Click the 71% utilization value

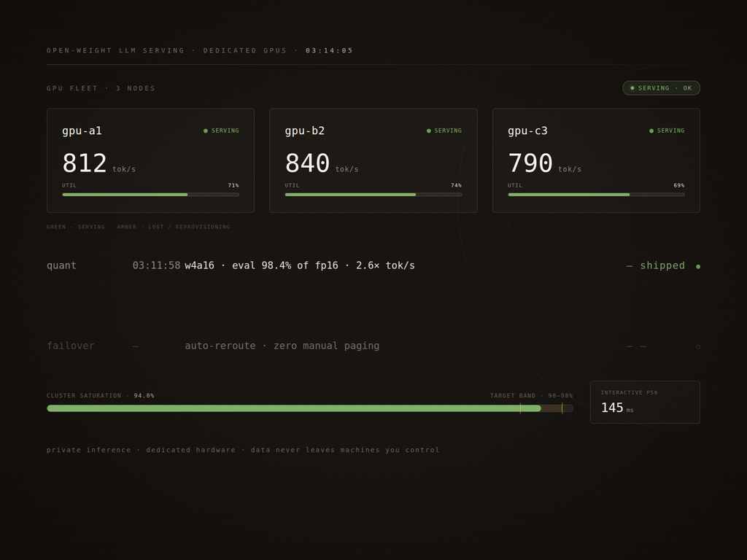(x=233, y=185)
